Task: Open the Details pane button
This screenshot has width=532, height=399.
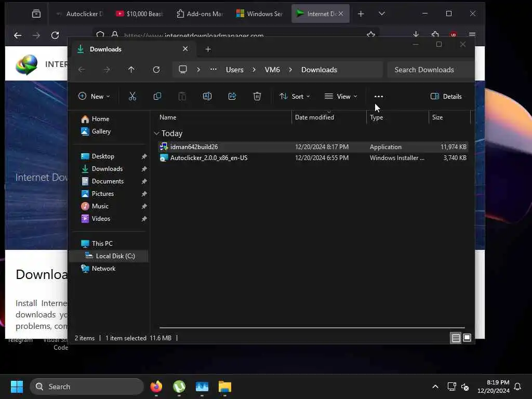Action: tap(446, 96)
